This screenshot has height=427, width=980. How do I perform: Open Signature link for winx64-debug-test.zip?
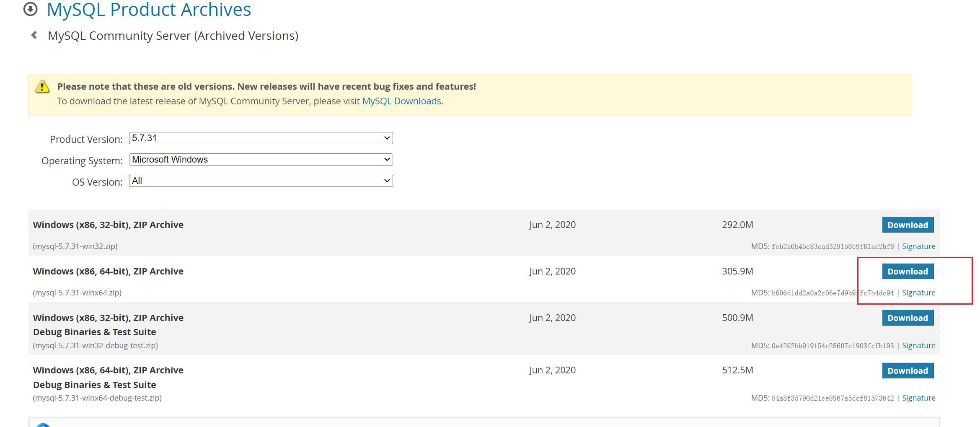(x=918, y=398)
